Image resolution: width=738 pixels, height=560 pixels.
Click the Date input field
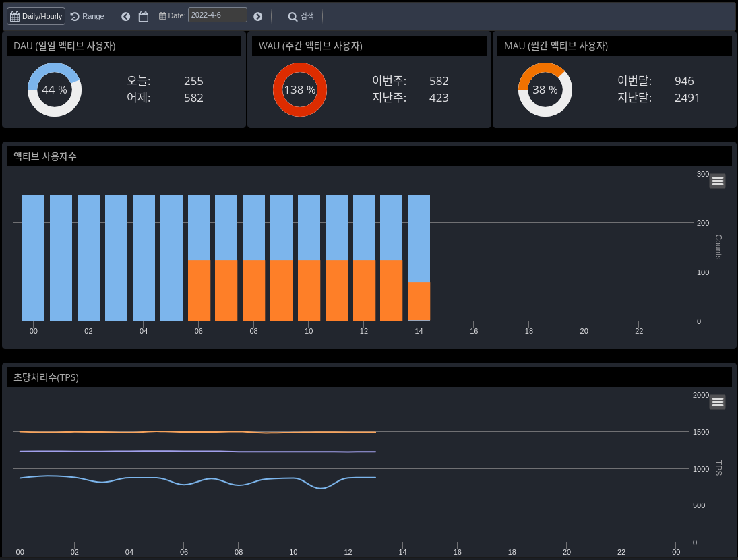pos(217,15)
